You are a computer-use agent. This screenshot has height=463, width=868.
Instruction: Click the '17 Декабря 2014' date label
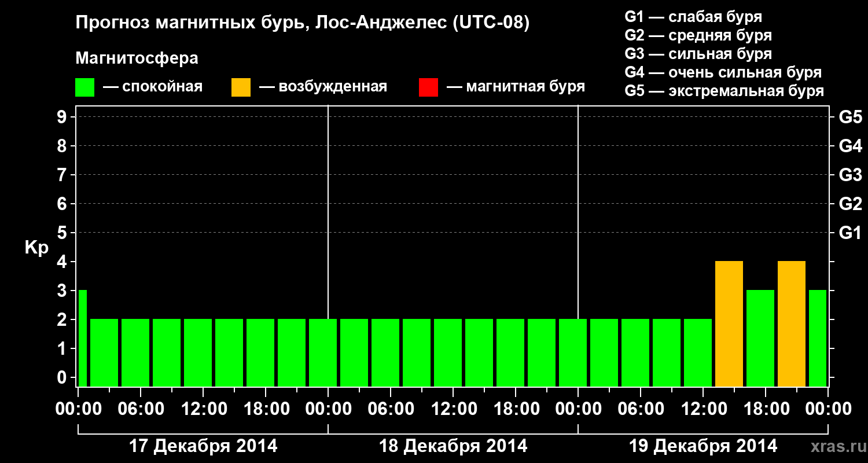pos(203,446)
